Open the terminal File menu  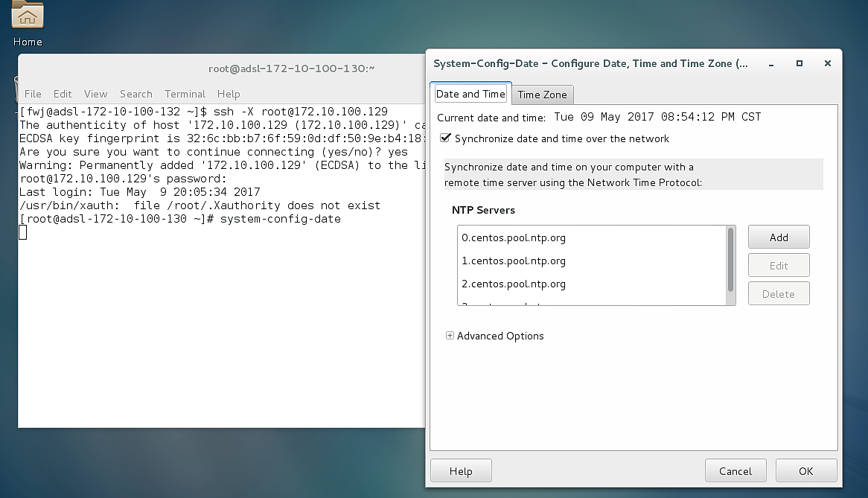pyautogui.click(x=33, y=94)
